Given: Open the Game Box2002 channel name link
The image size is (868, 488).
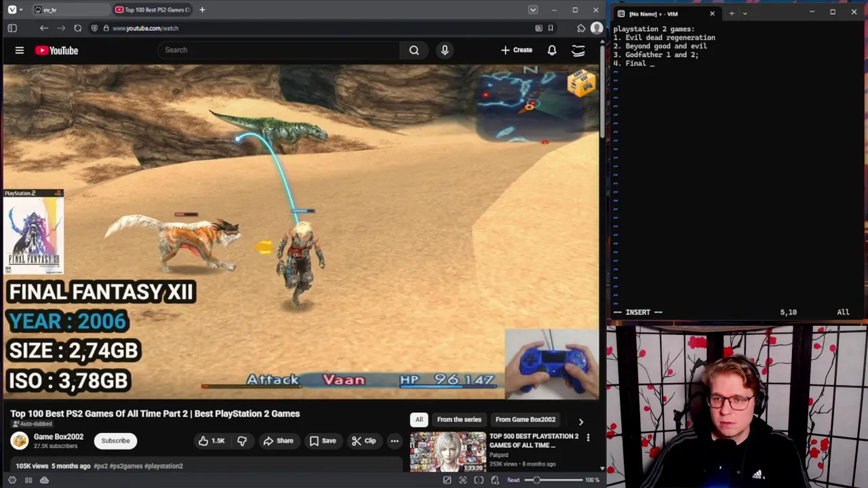Looking at the screenshot, I should pyautogui.click(x=58, y=436).
